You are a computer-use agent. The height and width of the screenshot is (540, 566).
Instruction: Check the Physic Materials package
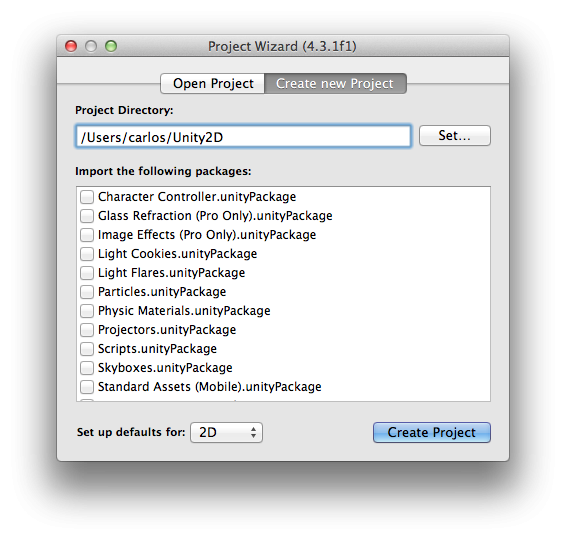(x=87, y=311)
